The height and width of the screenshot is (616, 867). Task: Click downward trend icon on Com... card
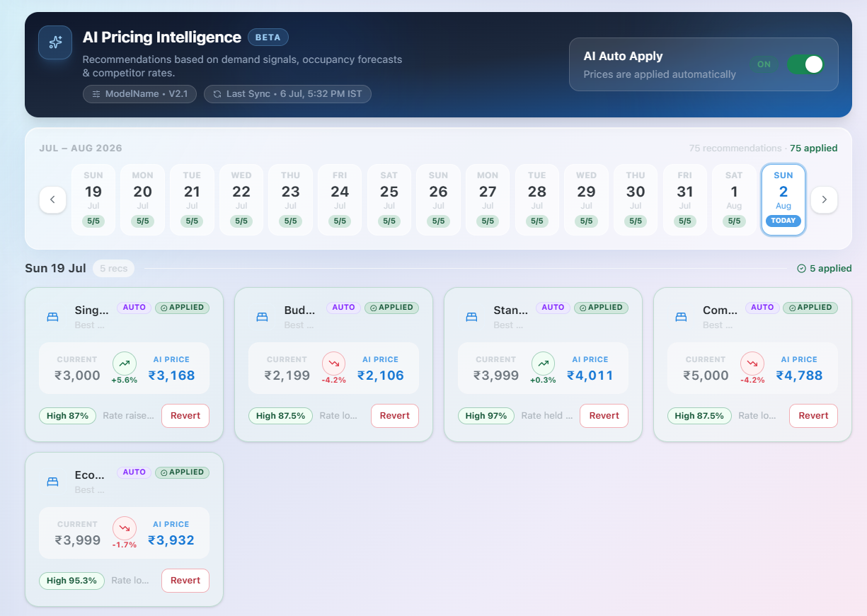(x=753, y=364)
